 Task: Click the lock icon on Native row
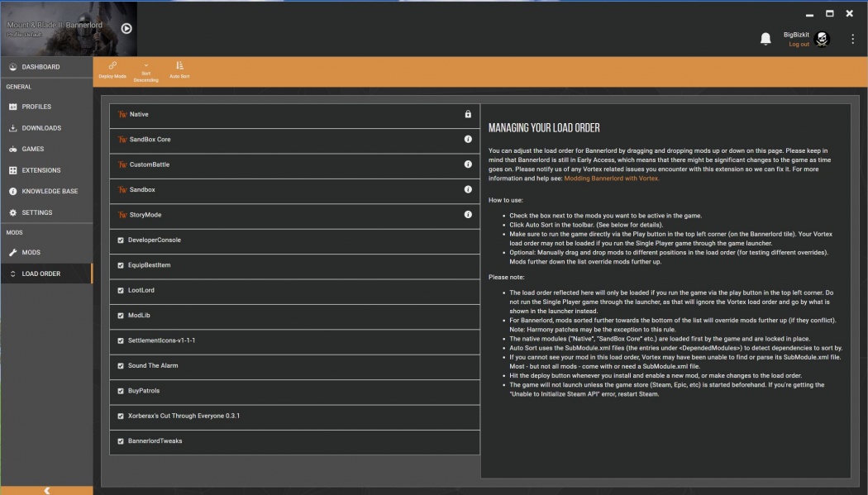[x=468, y=115]
